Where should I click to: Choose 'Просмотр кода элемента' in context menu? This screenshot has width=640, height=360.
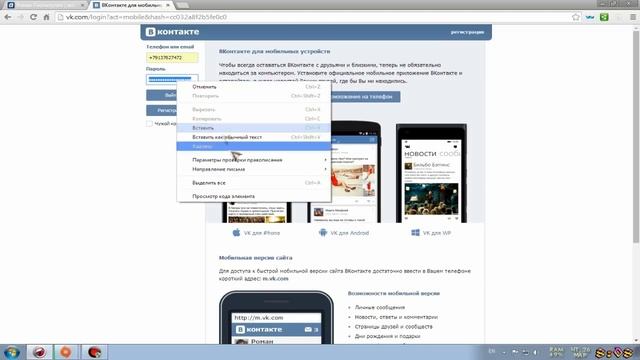point(253,196)
